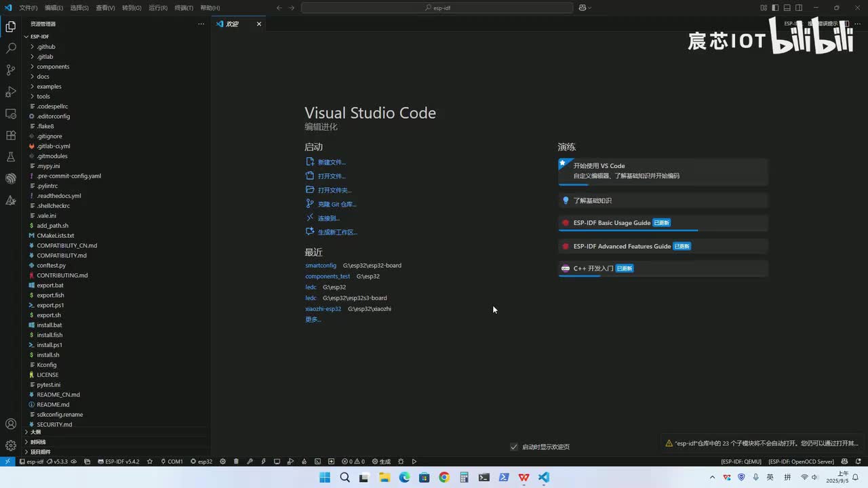Open Windows Start menu on taskbar

pyautogui.click(x=325, y=477)
